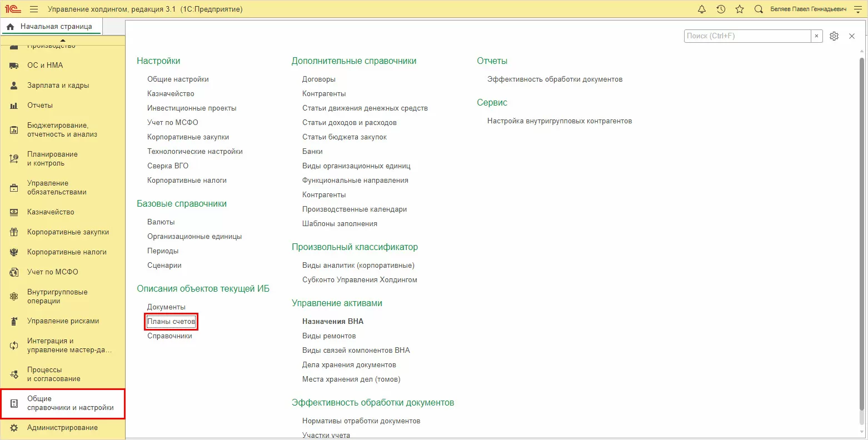Close the functions panel with X
Viewport: 868px width, 440px height.
pyautogui.click(x=852, y=36)
